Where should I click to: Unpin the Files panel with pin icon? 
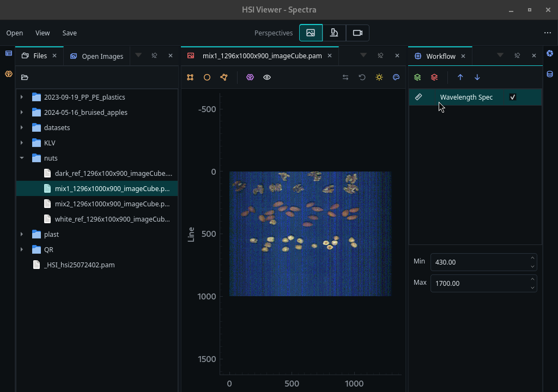pyautogui.click(x=154, y=56)
